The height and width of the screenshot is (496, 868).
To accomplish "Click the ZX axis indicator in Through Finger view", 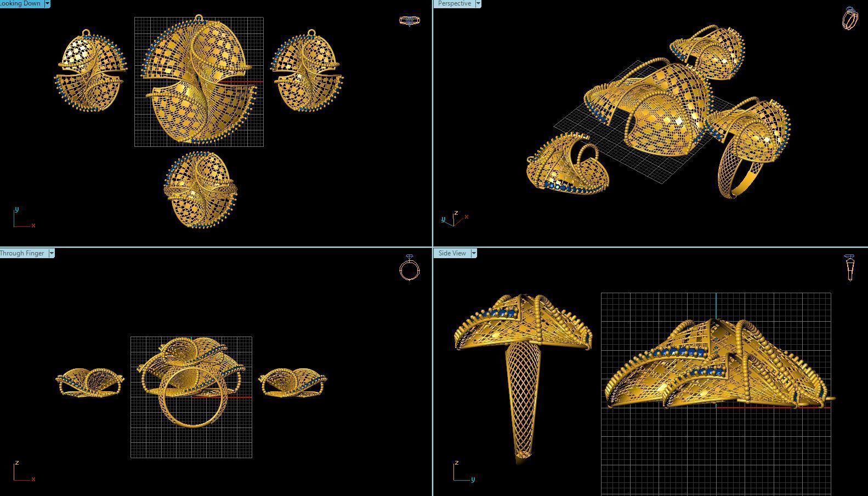I will tap(24, 471).
